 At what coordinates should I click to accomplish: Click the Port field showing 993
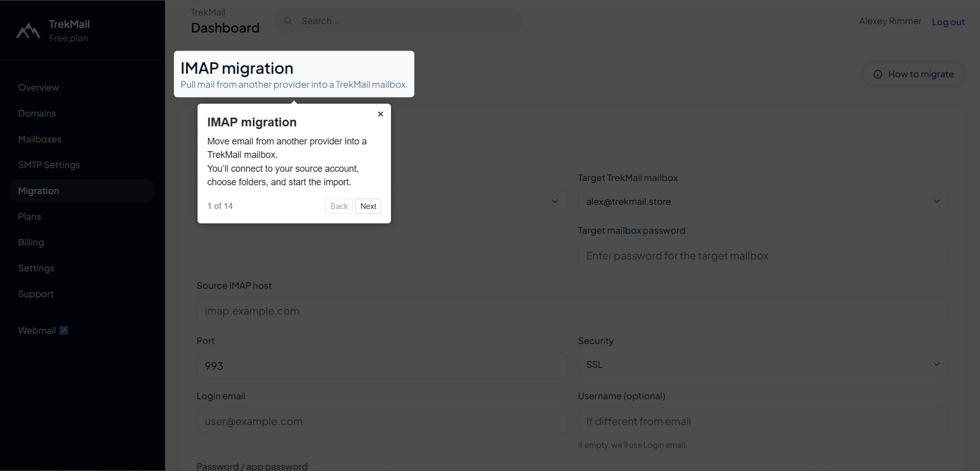pos(382,366)
